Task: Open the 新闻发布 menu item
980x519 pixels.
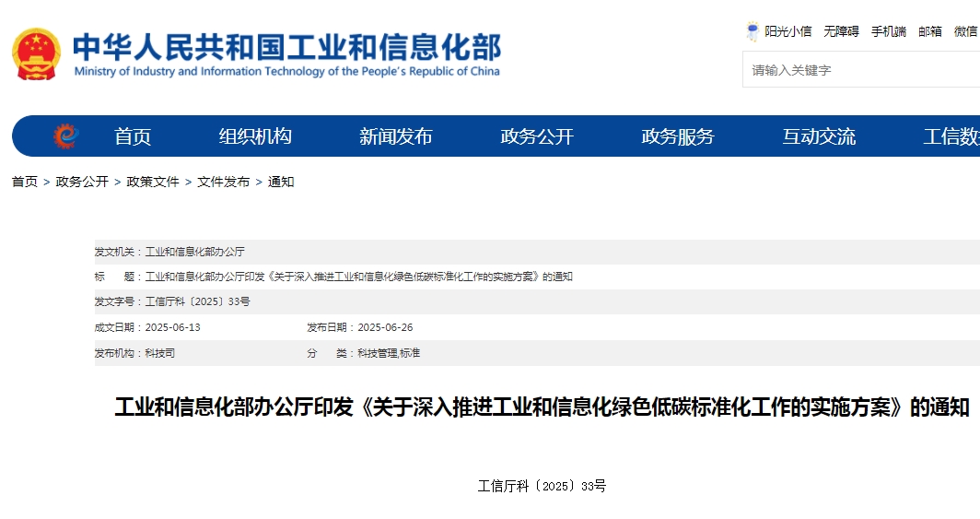Action: coord(396,136)
